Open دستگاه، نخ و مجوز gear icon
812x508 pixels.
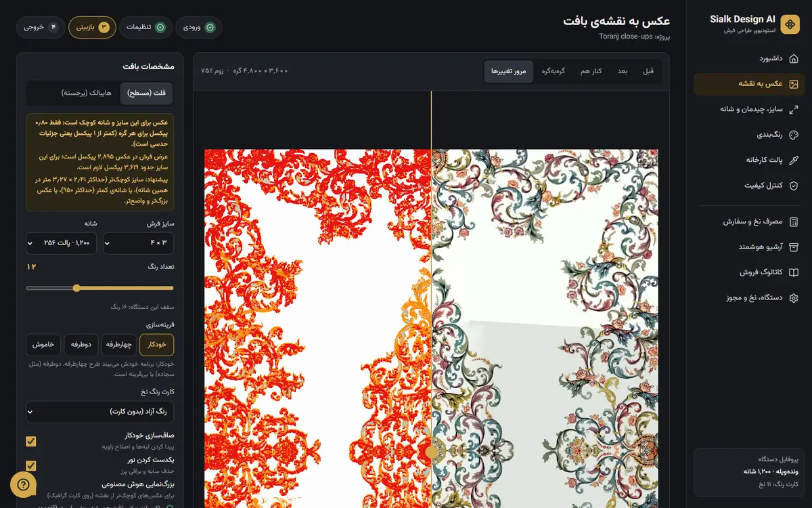pos(794,298)
